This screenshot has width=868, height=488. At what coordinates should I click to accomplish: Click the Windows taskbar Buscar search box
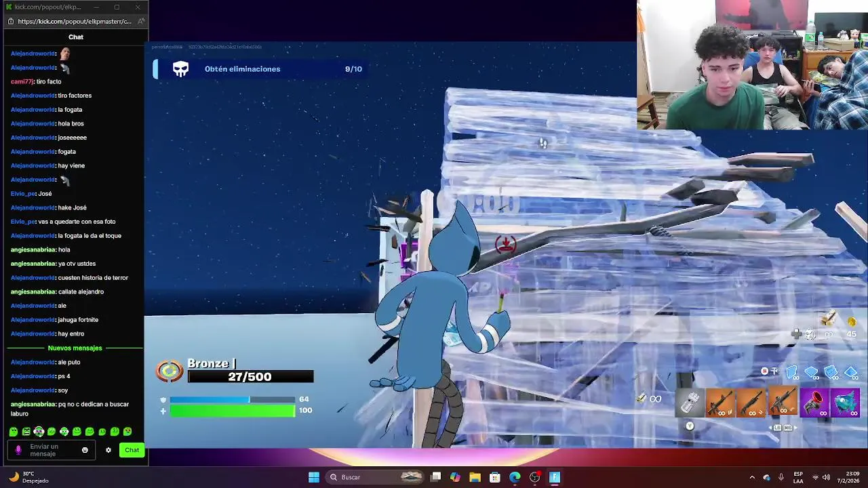[x=375, y=477]
